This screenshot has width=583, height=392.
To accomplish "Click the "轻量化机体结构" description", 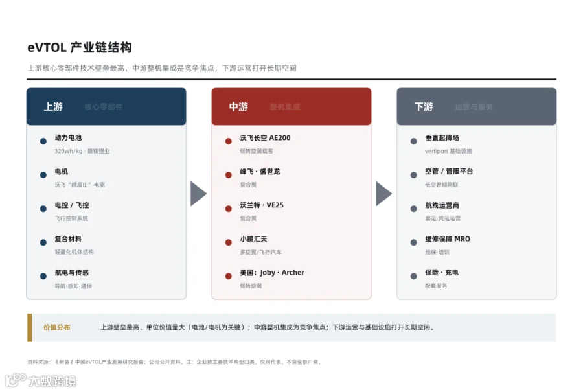I will 74,252.
